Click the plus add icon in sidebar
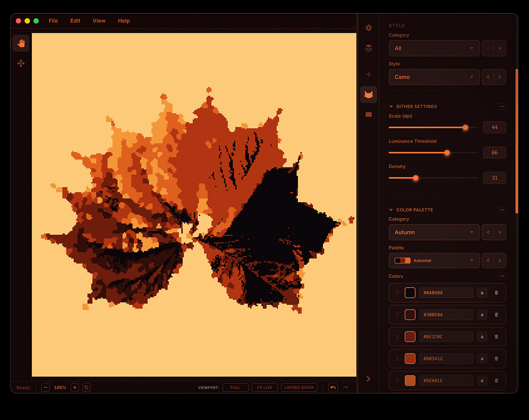This screenshot has height=420, width=529. point(369,74)
